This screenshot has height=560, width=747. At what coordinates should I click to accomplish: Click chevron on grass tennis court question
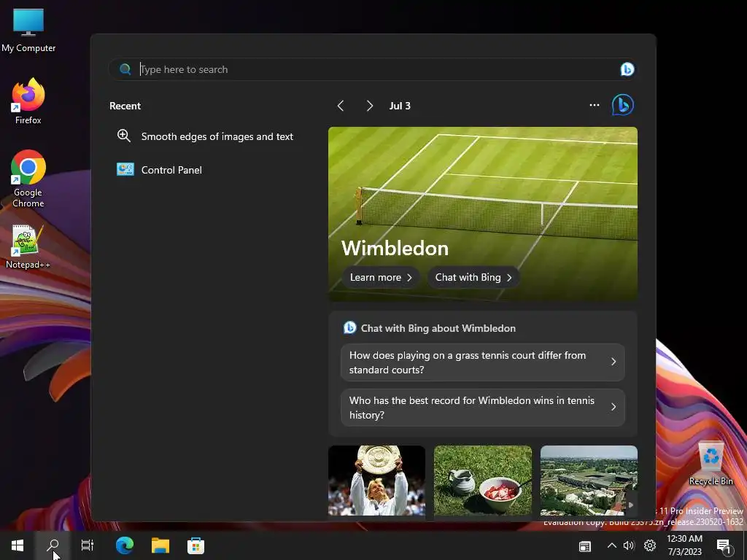coord(614,362)
